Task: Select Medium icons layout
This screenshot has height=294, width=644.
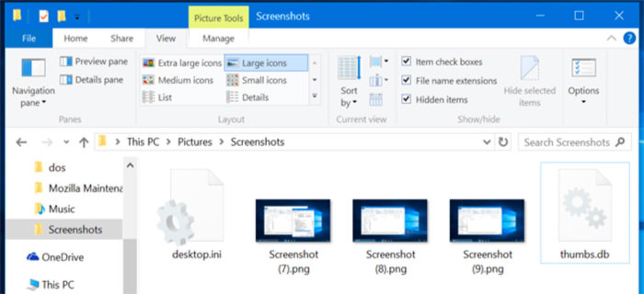Action: (178, 80)
